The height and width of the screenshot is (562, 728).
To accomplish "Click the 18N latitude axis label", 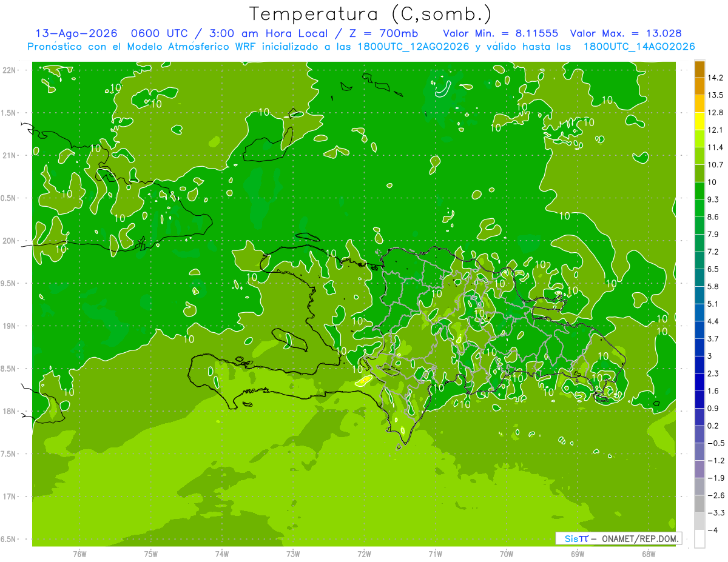I will (9, 411).
